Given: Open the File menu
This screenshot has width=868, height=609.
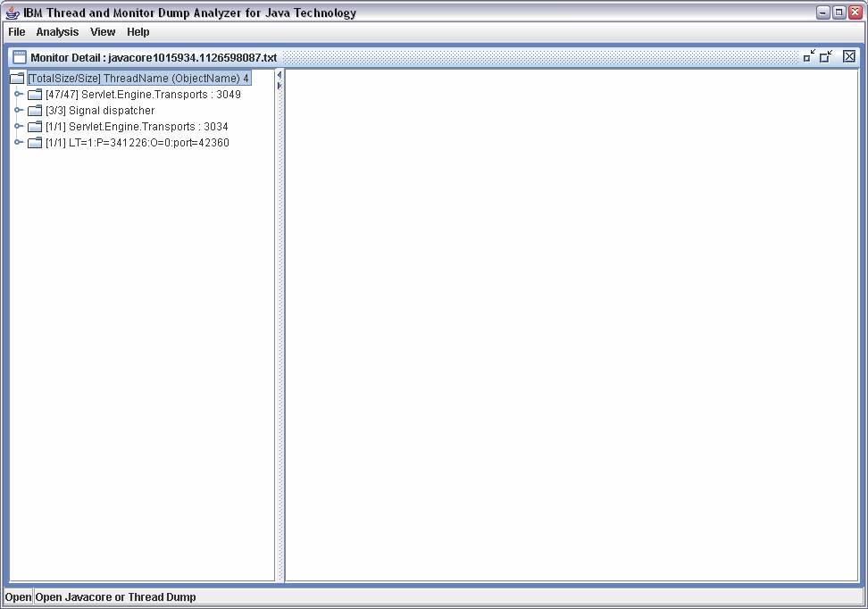Looking at the screenshot, I should pos(17,32).
